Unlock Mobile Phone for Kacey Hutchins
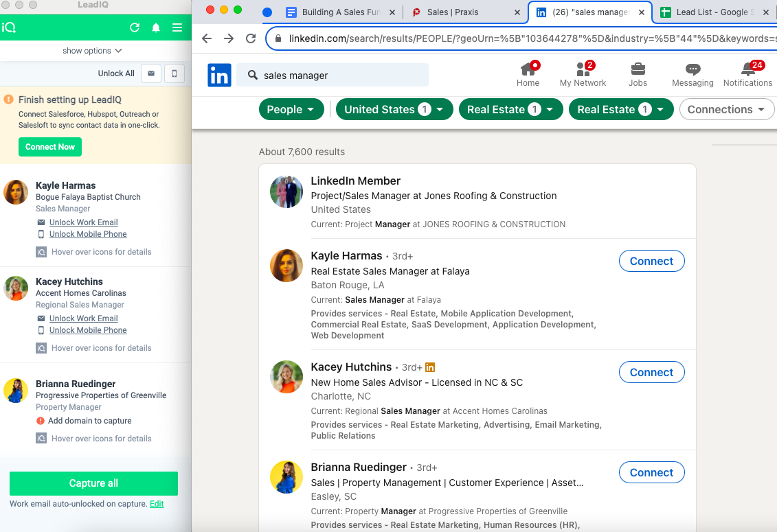 pyautogui.click(x=88, y=330)
